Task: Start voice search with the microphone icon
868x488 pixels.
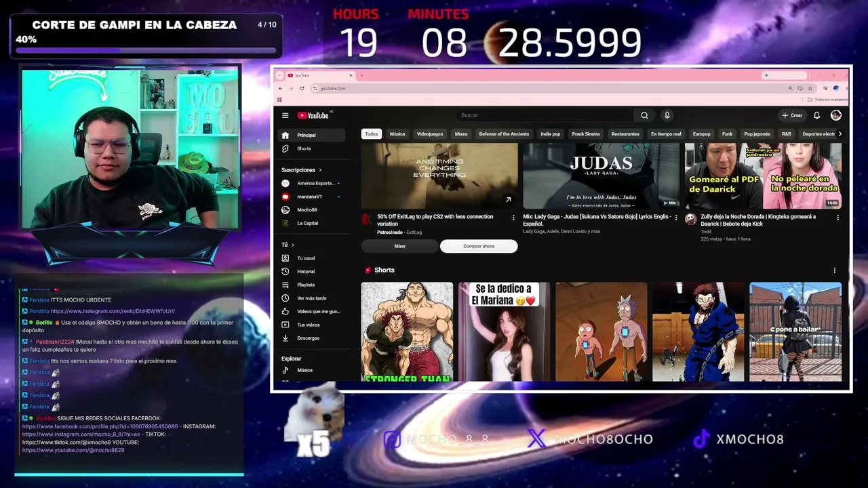Action: tap(667, 115)
